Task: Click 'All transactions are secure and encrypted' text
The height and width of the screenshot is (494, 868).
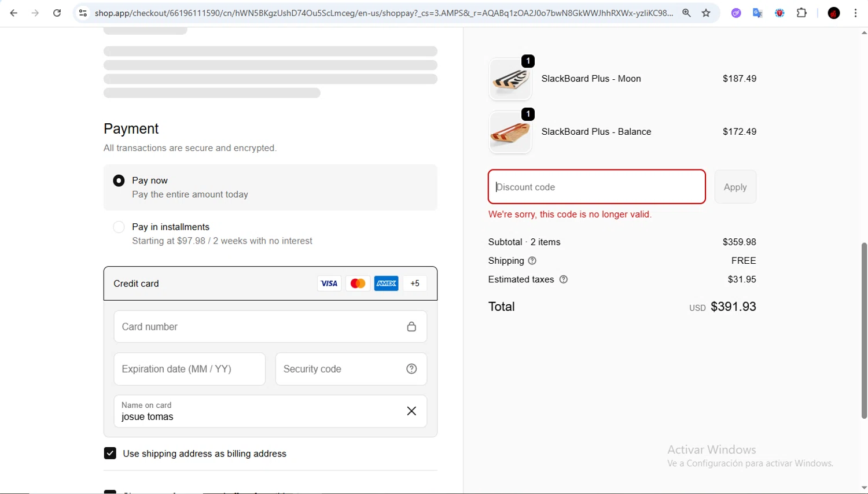Action: [x=190, y=148]
